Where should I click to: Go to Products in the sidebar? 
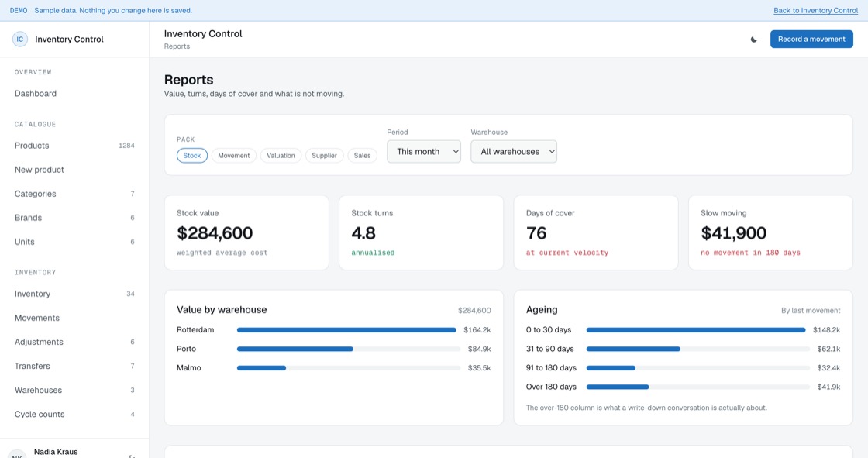(74, 146)
